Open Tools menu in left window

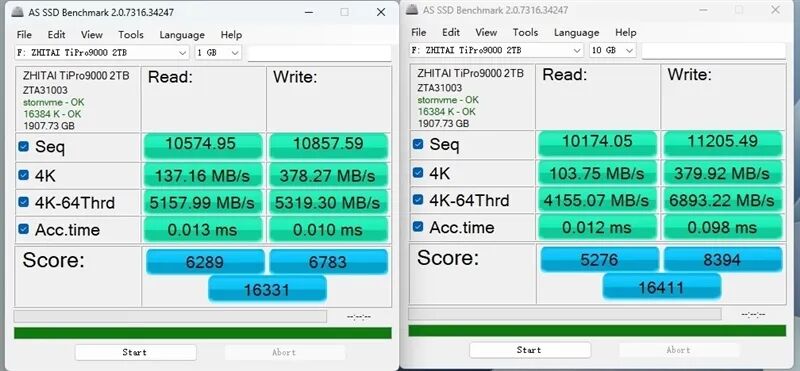[131, 35]
